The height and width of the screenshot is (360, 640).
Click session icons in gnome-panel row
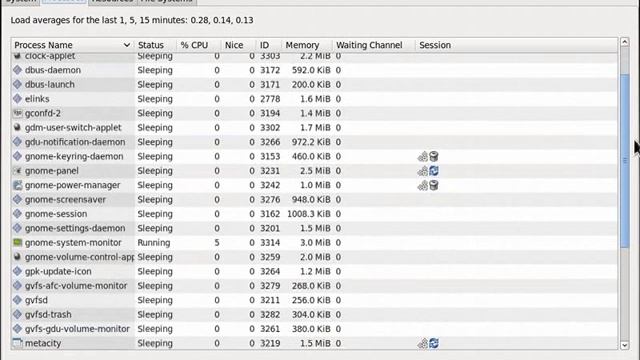tap(428, 171)
